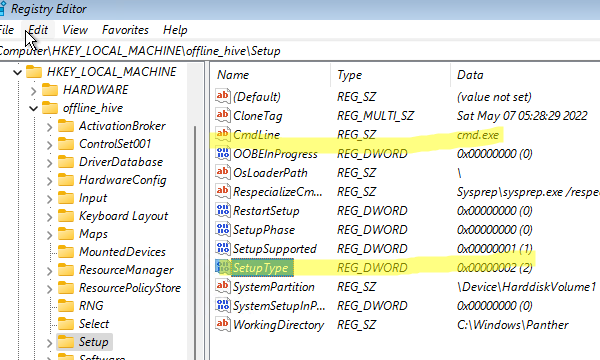Click the HardwareConfig folder icon
600x360 pixels.
66,179
